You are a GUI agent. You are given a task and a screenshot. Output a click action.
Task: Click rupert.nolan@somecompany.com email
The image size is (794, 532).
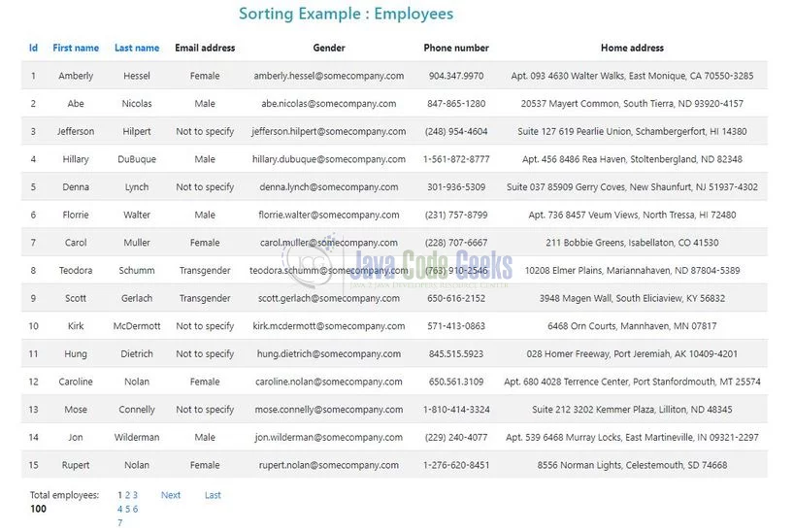[329, 465]
